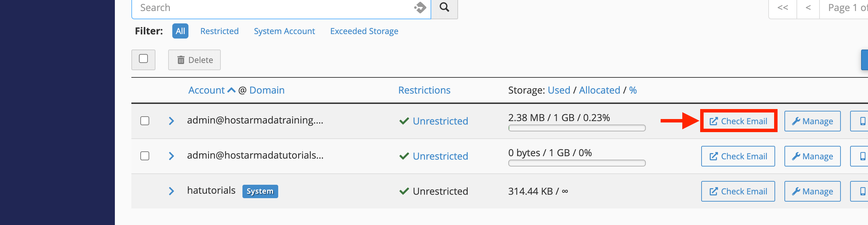
Task: Check the box for admin@hostarmadatutorials account
Action: pyautogui.click(x=145, y=156)
